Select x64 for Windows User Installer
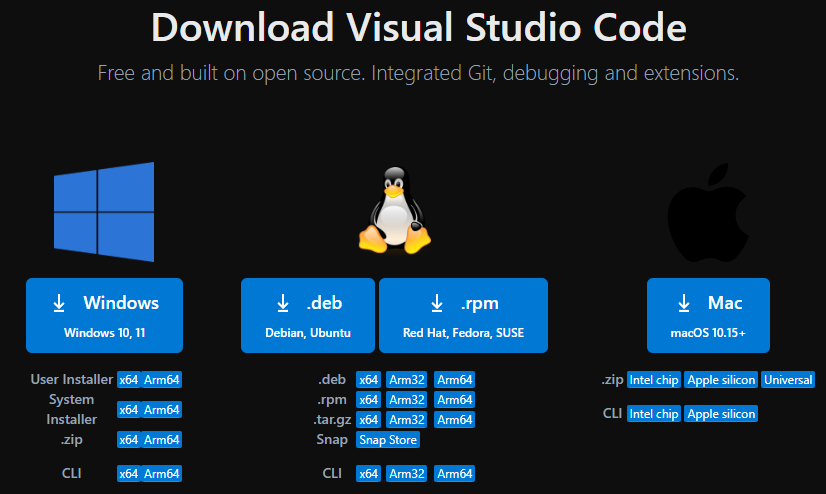This screenshot has width=826, height=494. click(129, 380)
